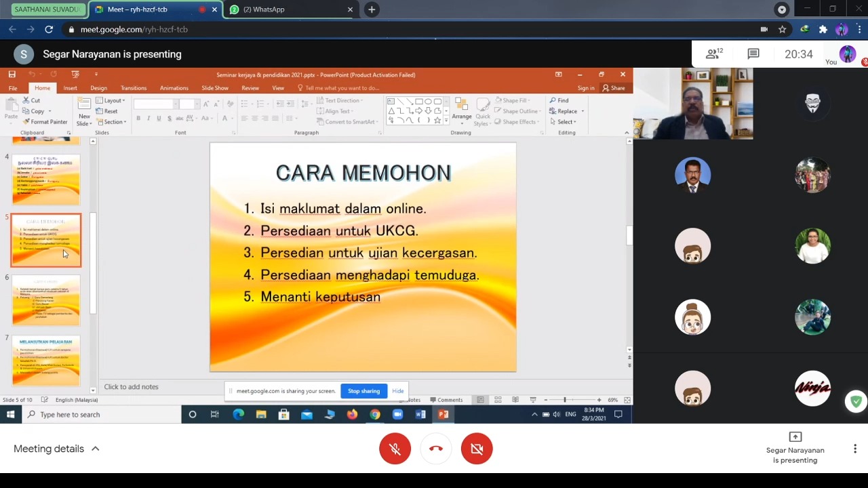Select slide 4 thumbnail
Screen dimensions: 868x488
(x=45, y=180)
